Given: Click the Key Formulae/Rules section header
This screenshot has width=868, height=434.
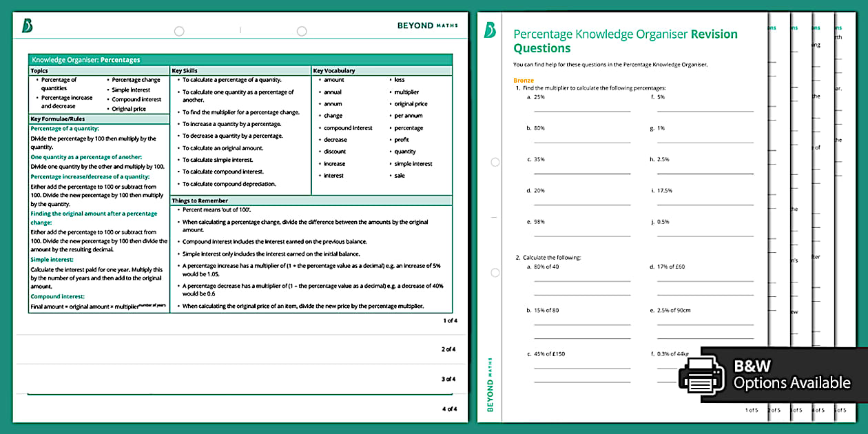Looking at the screenshot, I should 56,118.
